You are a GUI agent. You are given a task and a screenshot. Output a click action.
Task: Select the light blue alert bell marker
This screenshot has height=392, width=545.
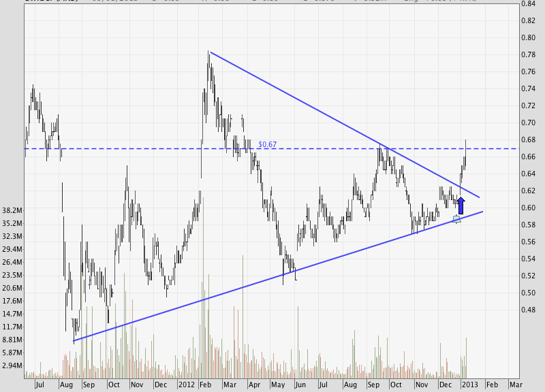(457, 218)
